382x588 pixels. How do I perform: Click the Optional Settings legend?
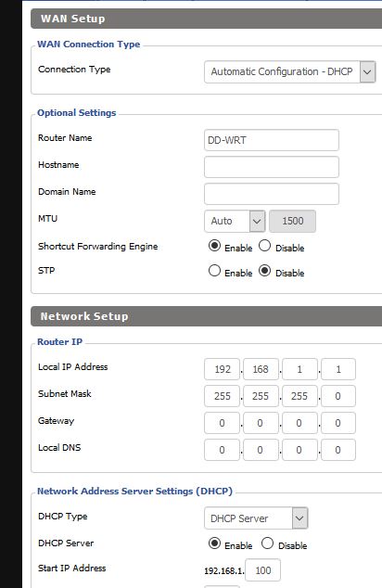[x=76, y=113]
